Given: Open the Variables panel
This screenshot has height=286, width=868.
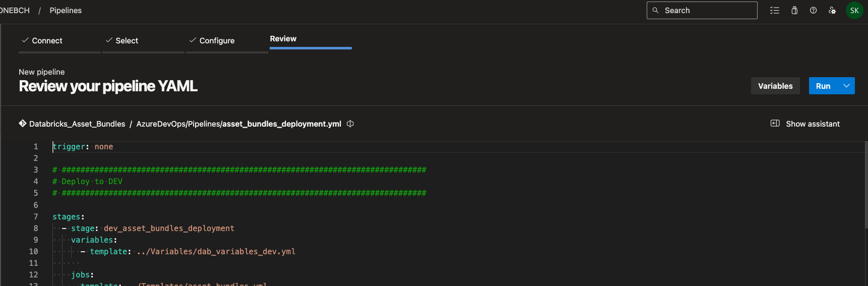Looking at the screenshot, I should 775,86.
